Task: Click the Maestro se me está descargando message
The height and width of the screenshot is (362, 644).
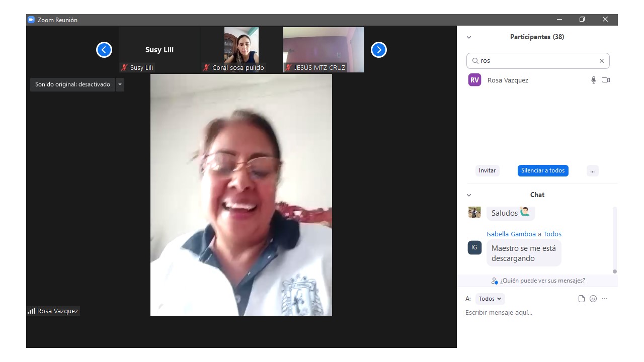Action: (524, 253)
